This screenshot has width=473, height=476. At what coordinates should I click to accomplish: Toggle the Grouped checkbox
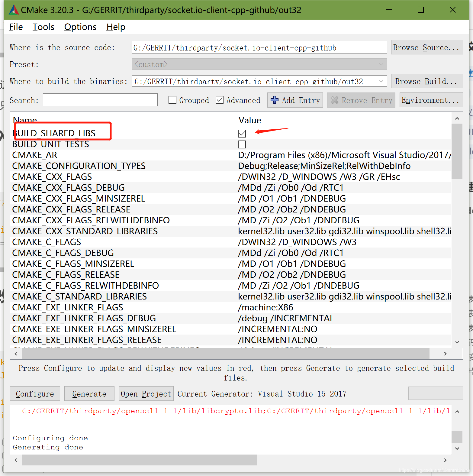pos(172,100)
